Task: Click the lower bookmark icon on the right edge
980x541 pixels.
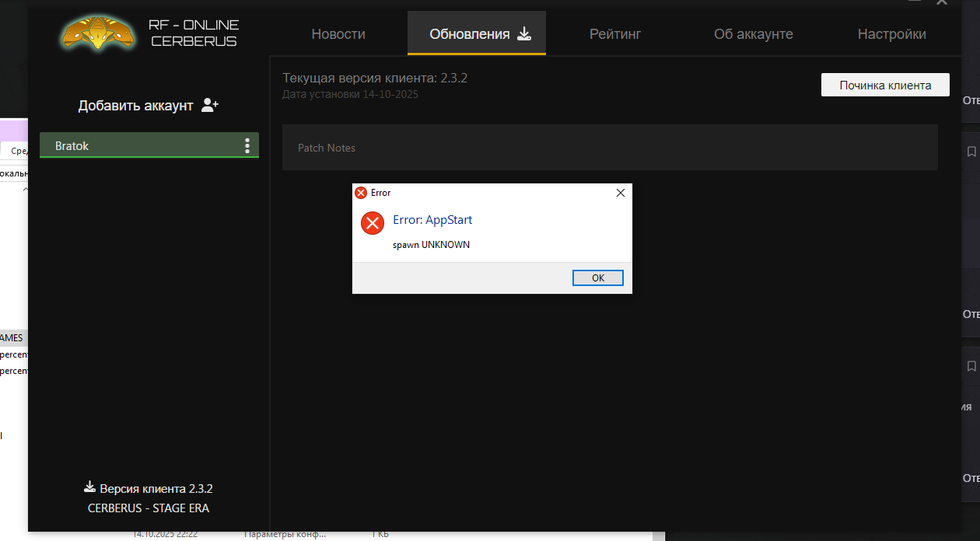Action: coord(971,365)
